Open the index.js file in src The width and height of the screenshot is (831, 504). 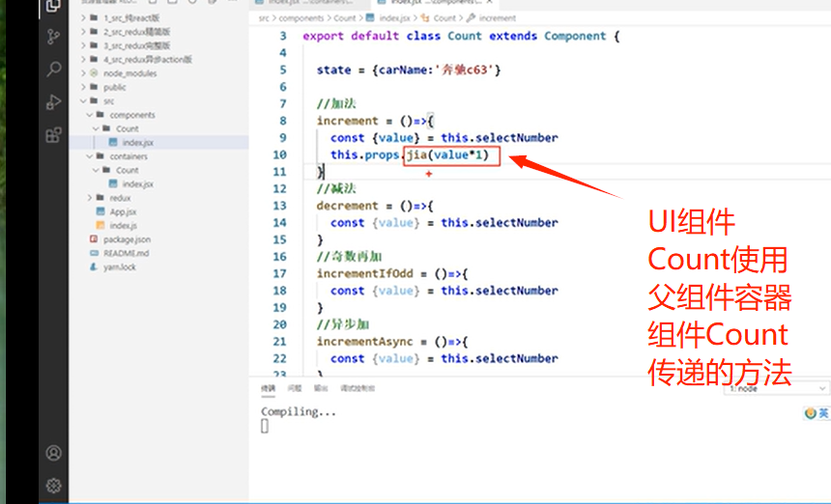pyautogui.click(x=123, y=226)
